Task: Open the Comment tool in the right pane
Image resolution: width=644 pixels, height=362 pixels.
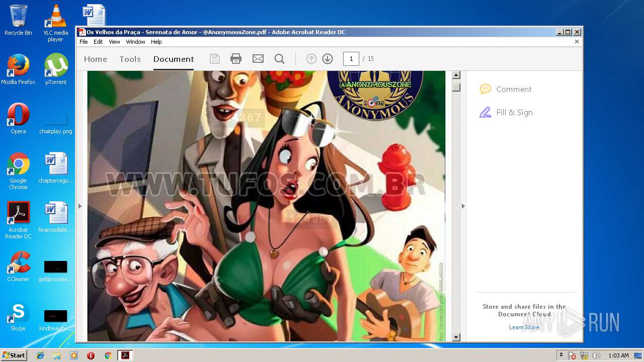Action: (x=506, y=89)
